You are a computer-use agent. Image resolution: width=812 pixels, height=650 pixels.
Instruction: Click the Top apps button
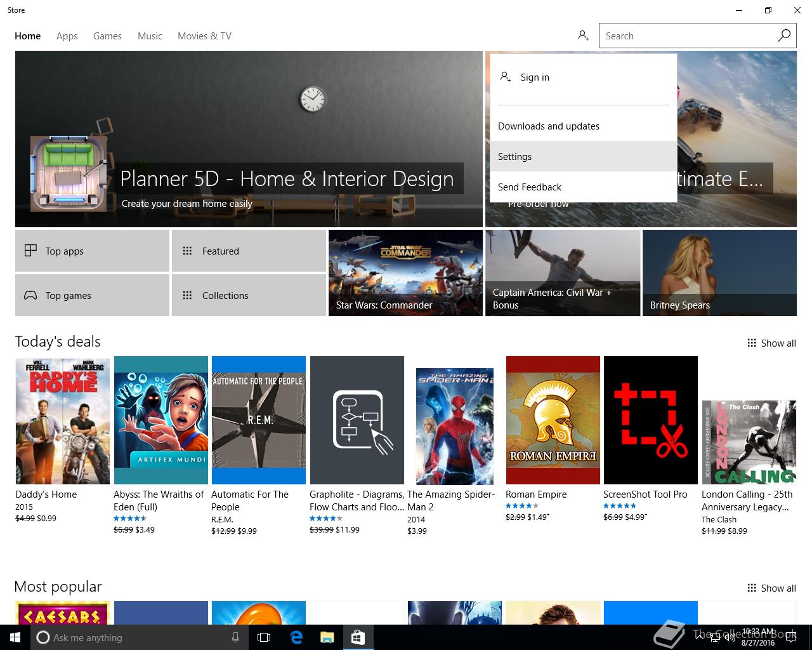click(x=92, y=251)
